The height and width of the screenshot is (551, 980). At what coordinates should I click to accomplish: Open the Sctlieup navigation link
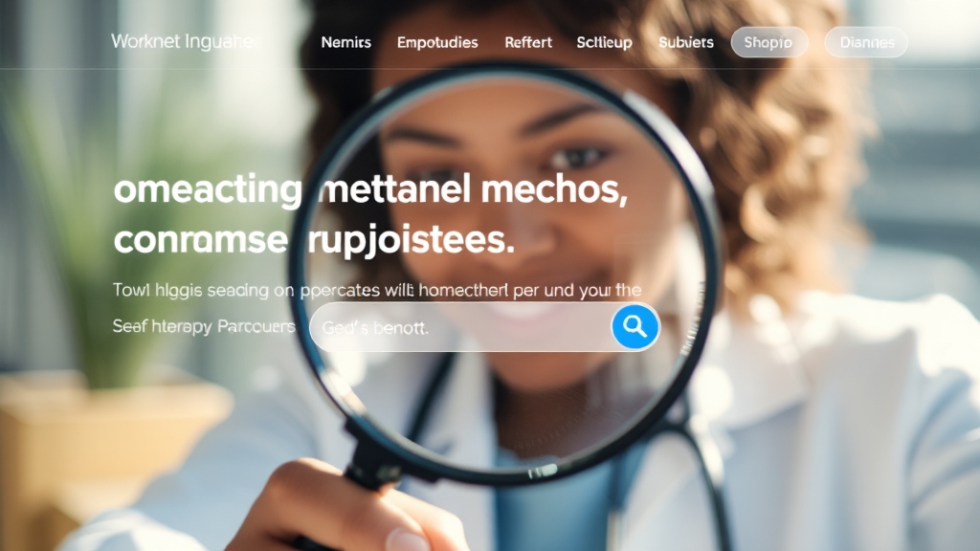[604, 42]
